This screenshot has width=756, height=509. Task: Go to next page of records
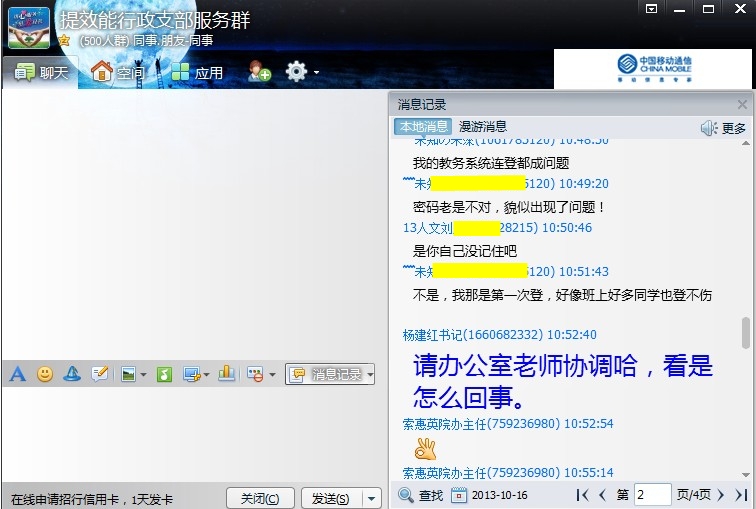coord(720,495)
